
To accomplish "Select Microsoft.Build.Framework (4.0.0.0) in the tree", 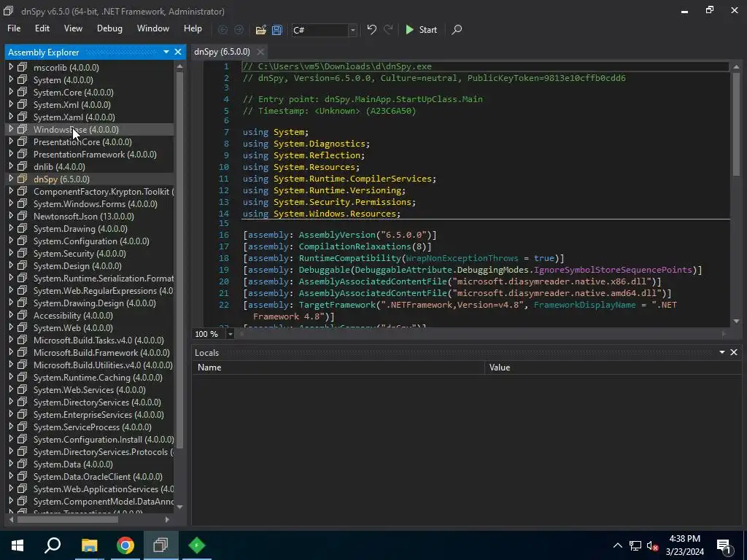I will pyautogui.click(x=101, y=352).
